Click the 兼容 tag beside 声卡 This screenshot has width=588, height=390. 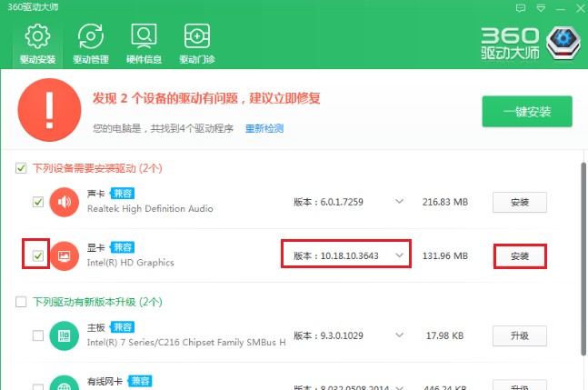[x=123, y=194]
